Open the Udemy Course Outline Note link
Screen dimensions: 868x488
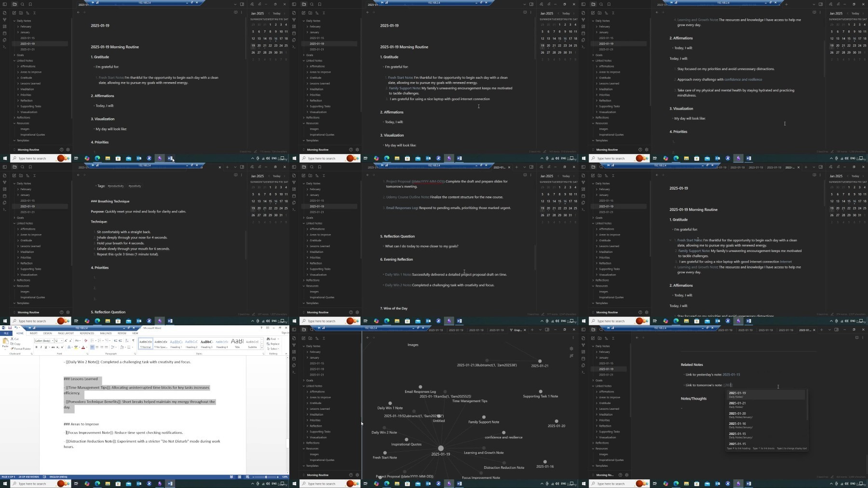[407, 197]
